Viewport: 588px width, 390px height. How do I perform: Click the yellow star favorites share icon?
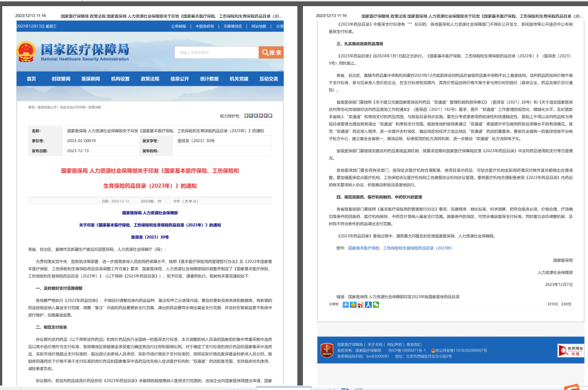tap(353, 304)
